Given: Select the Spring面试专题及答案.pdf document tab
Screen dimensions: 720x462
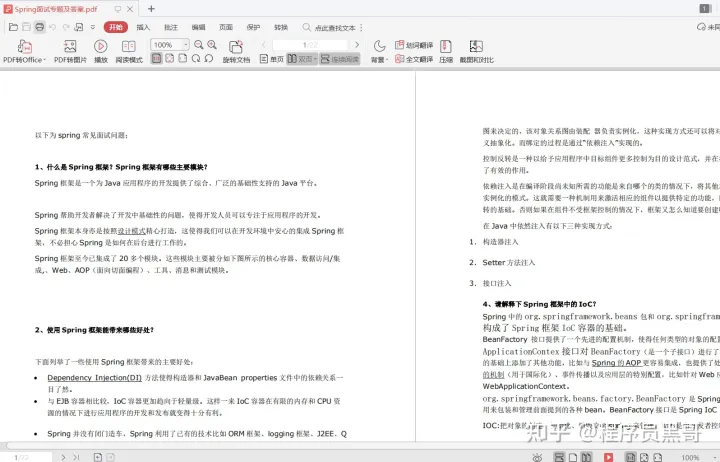Looking at the screenshot, I should (56, 9).
